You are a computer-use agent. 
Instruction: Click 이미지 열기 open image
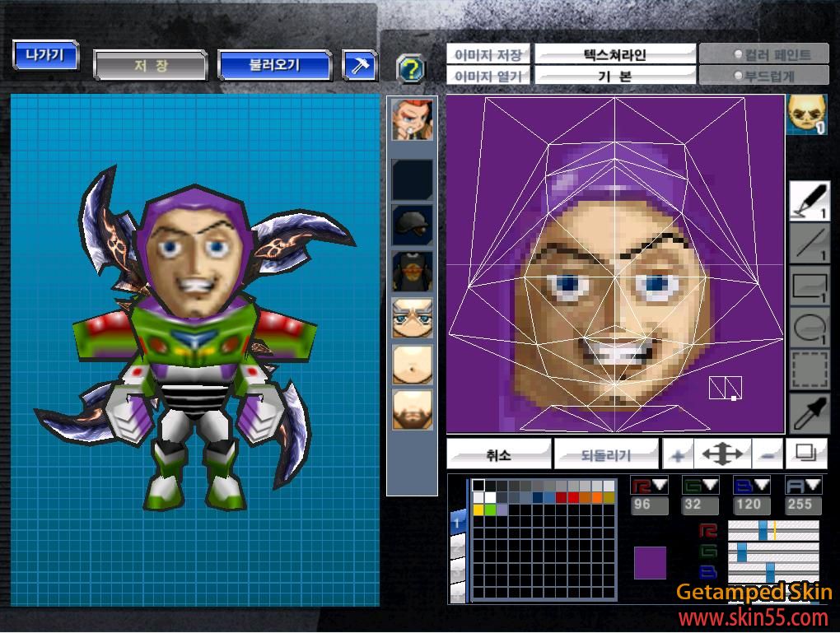click(x=488, y=76)
